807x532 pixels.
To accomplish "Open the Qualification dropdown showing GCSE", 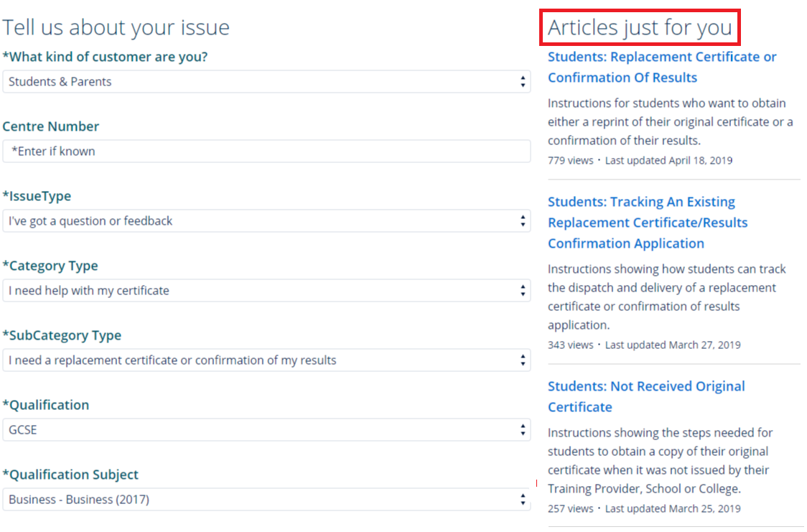I will point(266,430).
